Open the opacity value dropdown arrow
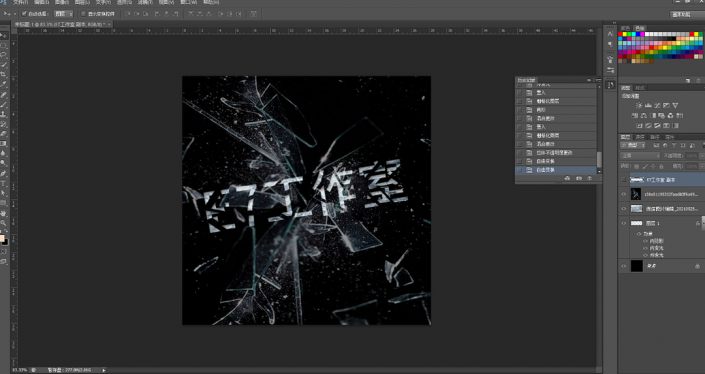705x374 pixels. click(701, 156)
